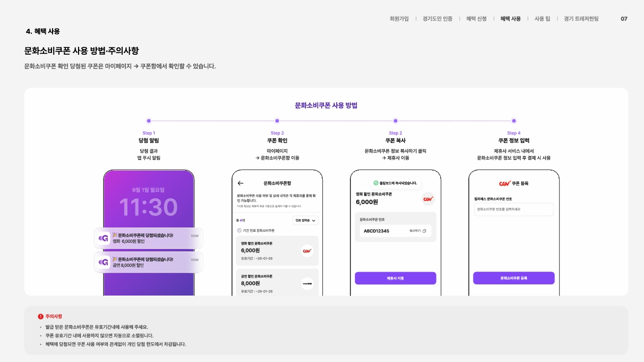
Task: Click the 복사하기 text
Action: point(415,231)
